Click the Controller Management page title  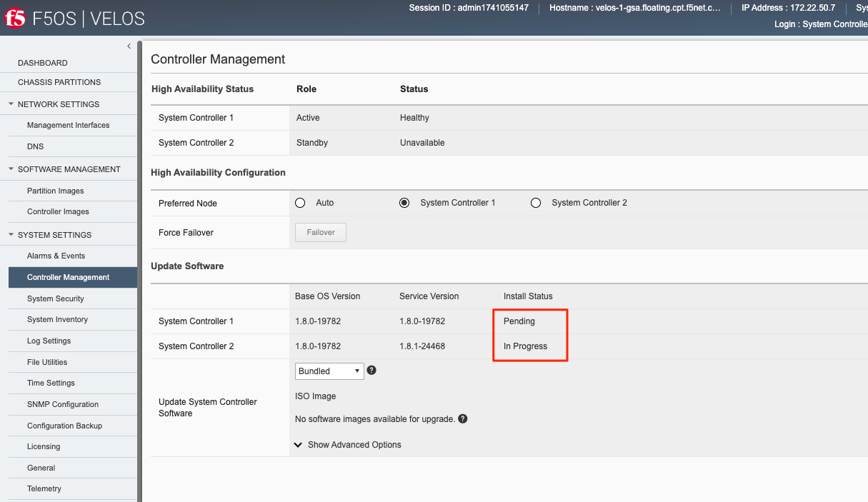218,59
